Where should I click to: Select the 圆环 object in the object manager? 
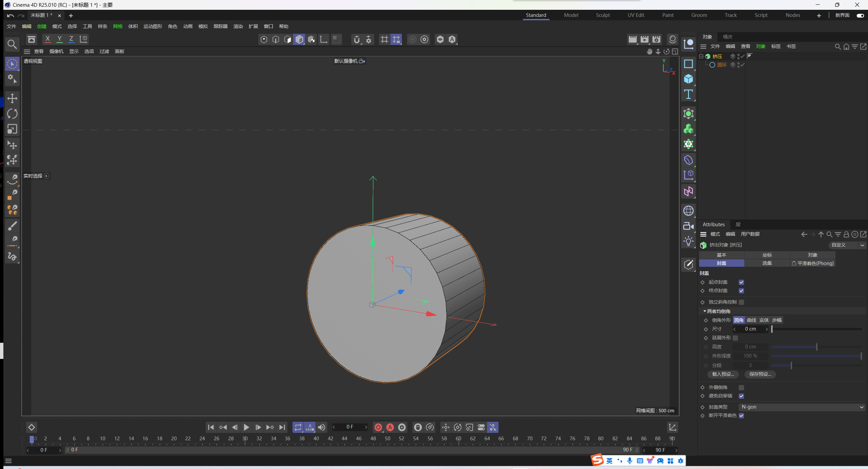[721, 65]
